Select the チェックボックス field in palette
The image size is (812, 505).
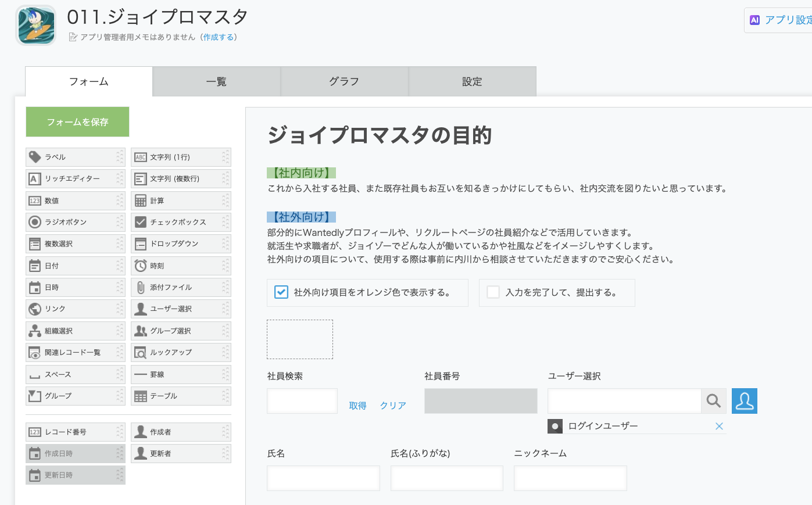click(x=181, y=222)
